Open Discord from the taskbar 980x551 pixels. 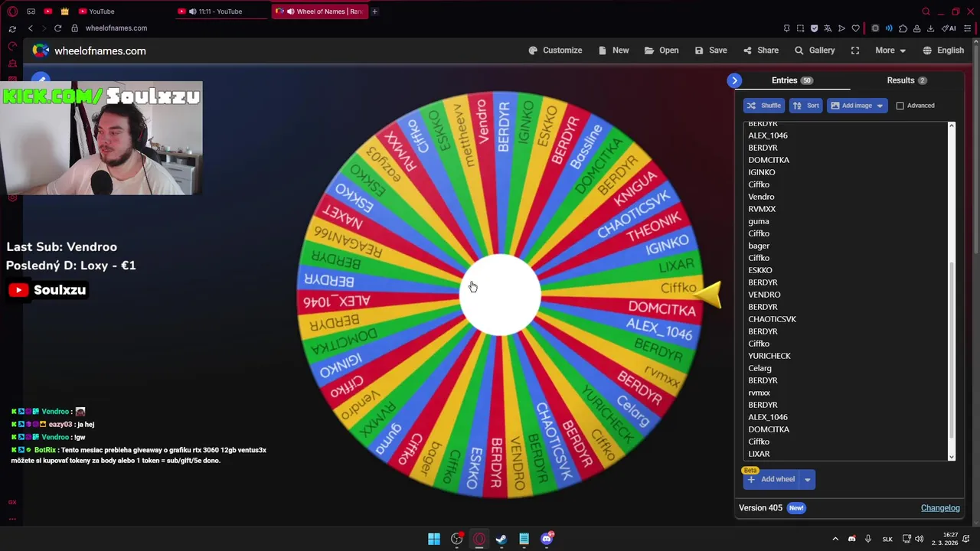pos(547,539)
